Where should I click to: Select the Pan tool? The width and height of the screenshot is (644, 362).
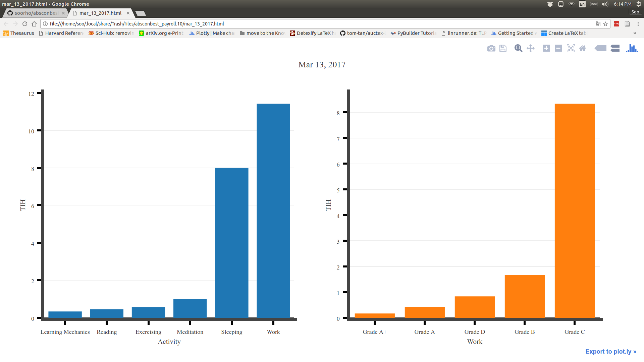click(531, 49)
